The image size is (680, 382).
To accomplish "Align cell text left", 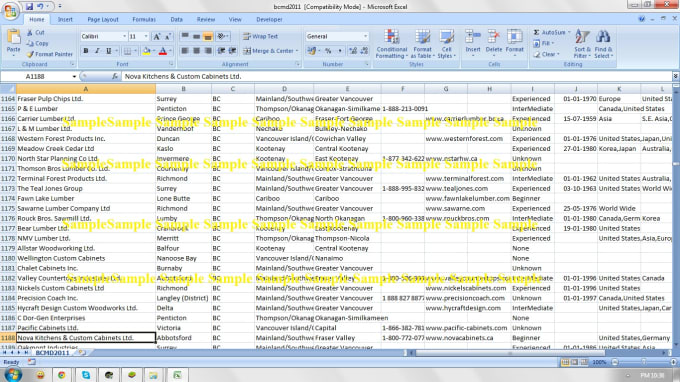I will pyautogui.click(x=185, y=51).
